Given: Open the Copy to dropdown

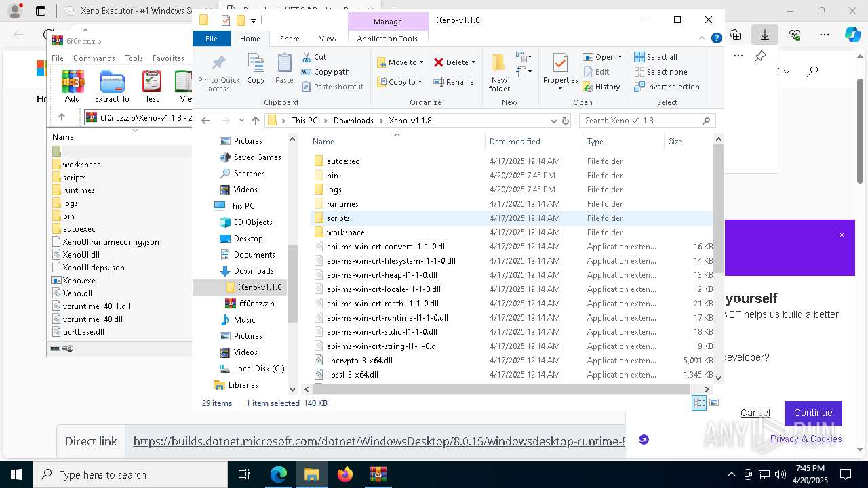Looking at the screenshot, I should [400, 82].
